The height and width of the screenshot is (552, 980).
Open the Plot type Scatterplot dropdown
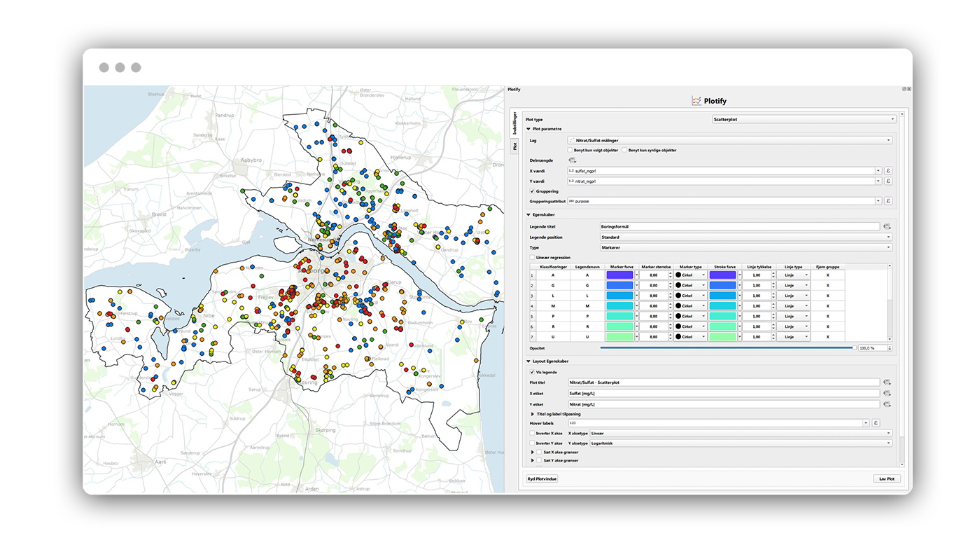[x=804, y=119]
